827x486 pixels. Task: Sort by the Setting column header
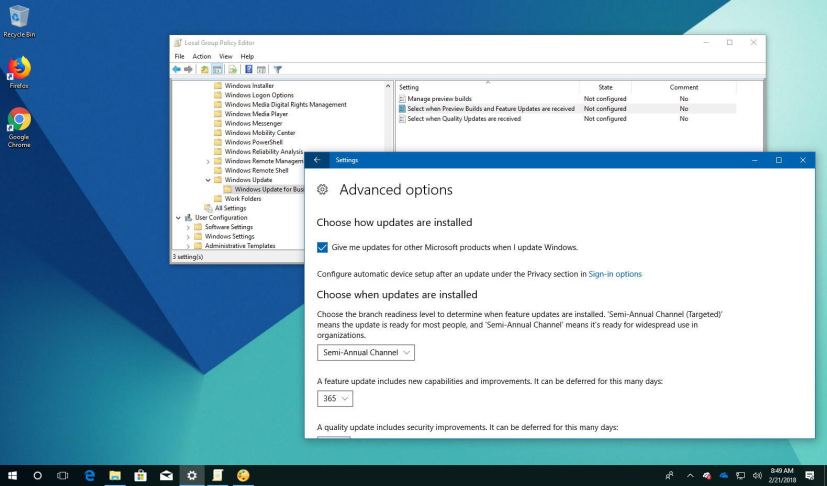(x=487, y=87)
